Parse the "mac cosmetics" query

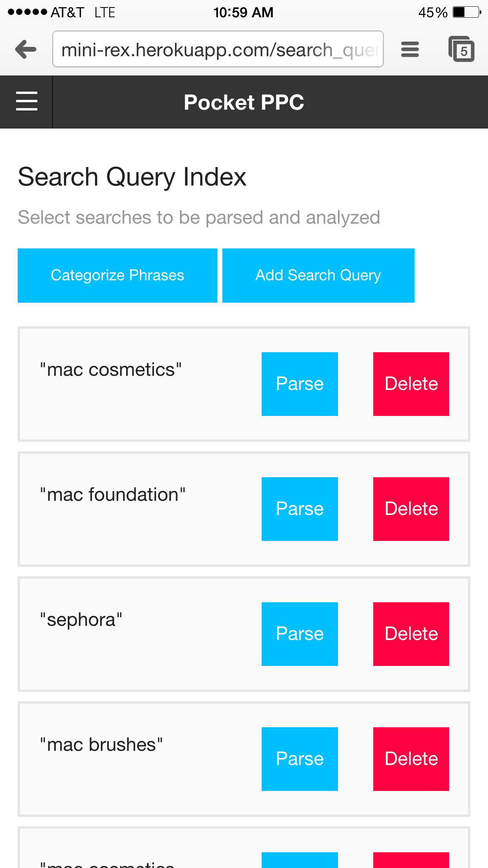[x=299, y=384]
